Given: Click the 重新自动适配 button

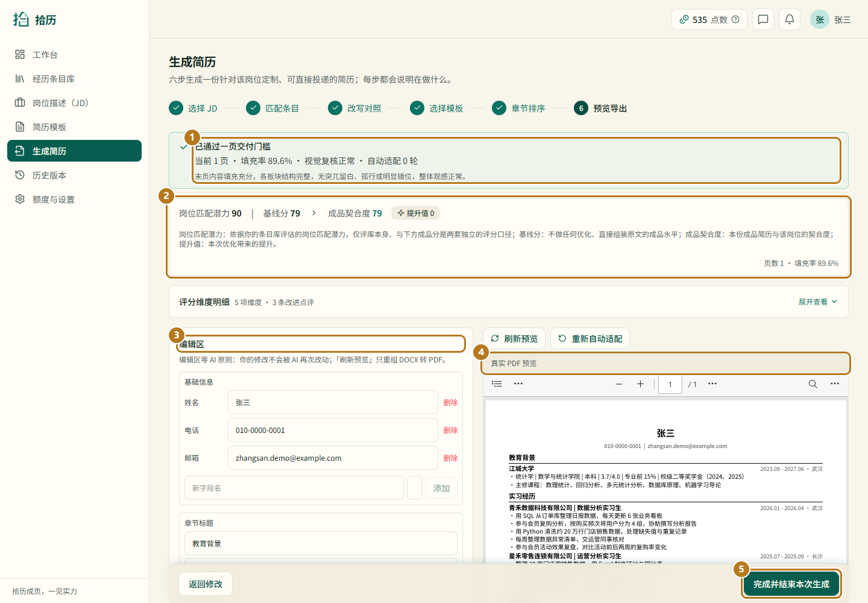Looking at the screenshot, I should pos(590,338).
